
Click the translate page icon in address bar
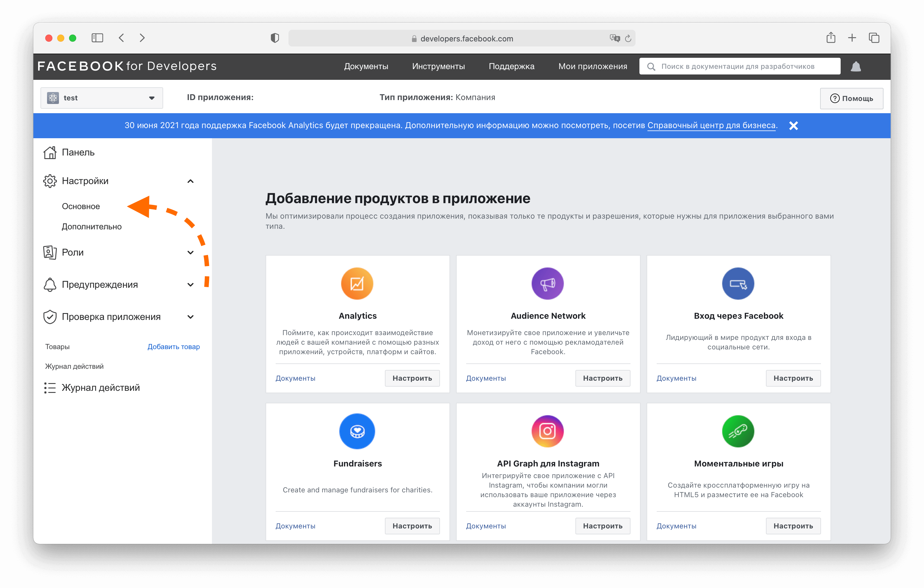614,38
